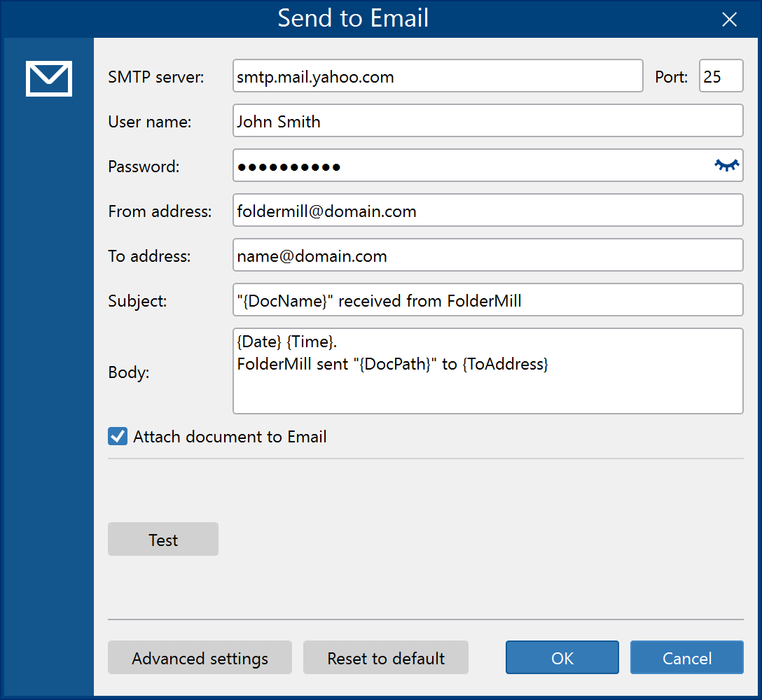Show password with the eye icon
The width and height of the screenshot is (762, 700).
[x=726, y=165]
